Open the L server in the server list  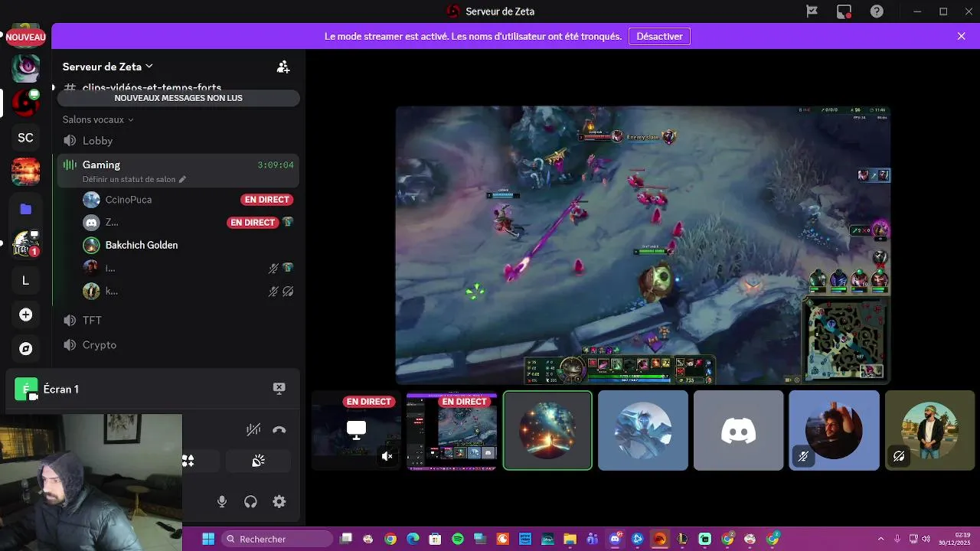tap(25, 280)
